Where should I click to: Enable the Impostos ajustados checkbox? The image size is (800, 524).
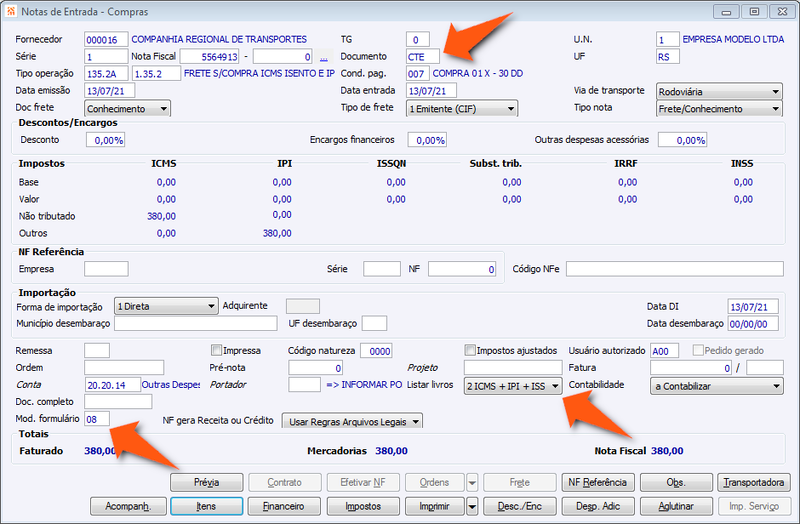point(470,350)
